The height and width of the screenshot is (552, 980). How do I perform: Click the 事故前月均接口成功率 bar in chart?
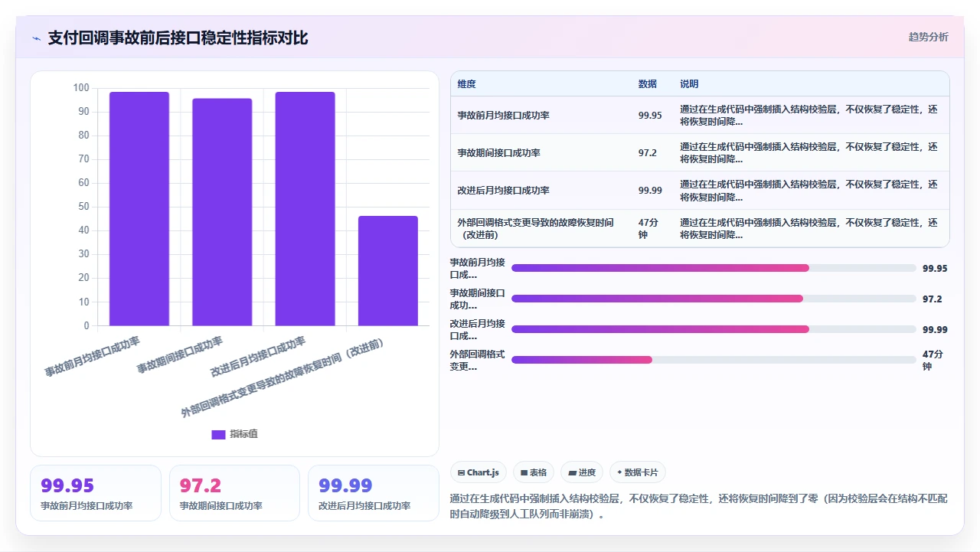(139, 209)
